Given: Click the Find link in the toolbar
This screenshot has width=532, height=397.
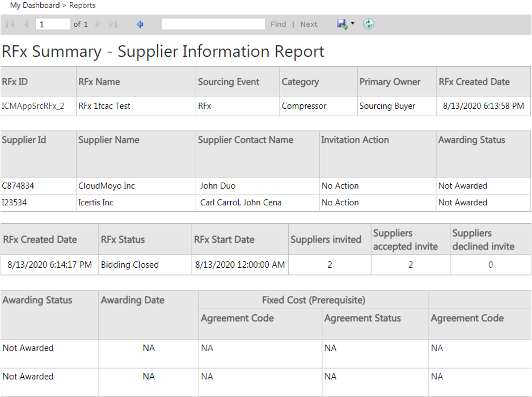Looking at the screenshot, I should tap(278, 24).
